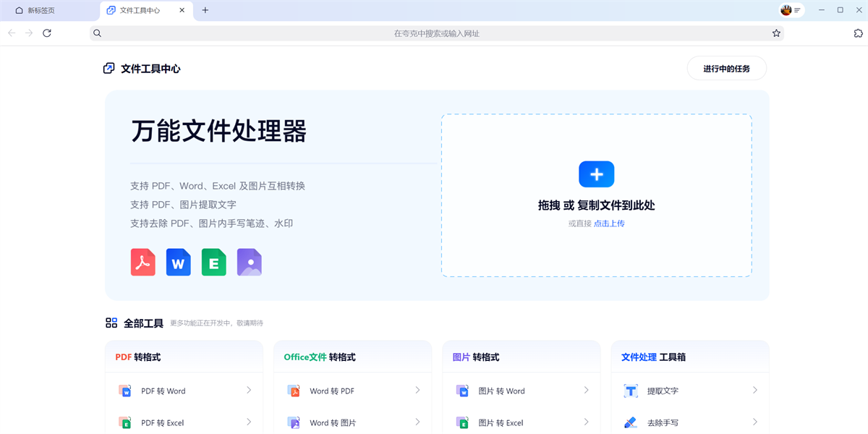Screen dimensions: 868x434
Task: Bookmark page with the star icon
Action: tap(776, 33)
